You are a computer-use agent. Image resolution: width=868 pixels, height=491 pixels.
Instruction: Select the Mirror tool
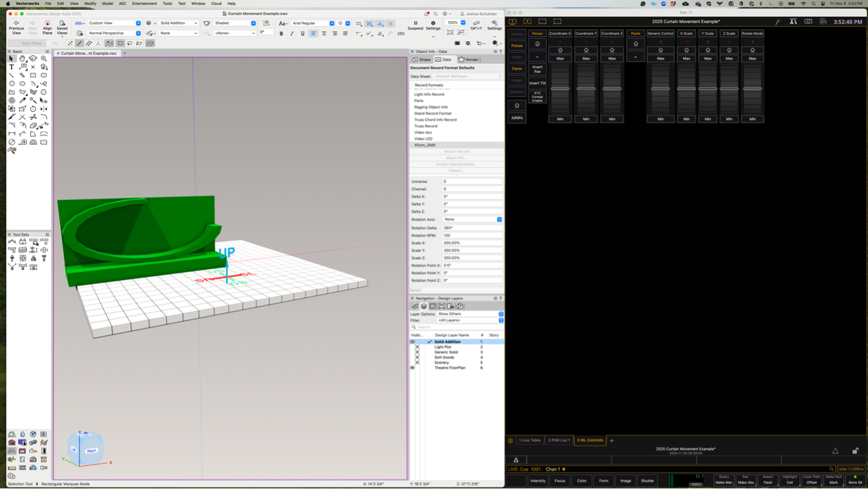[x=44, y=109]
